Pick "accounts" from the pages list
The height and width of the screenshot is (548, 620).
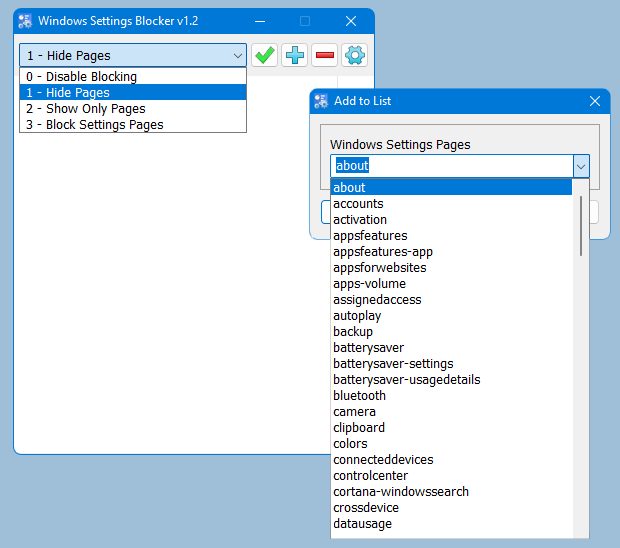358,204
